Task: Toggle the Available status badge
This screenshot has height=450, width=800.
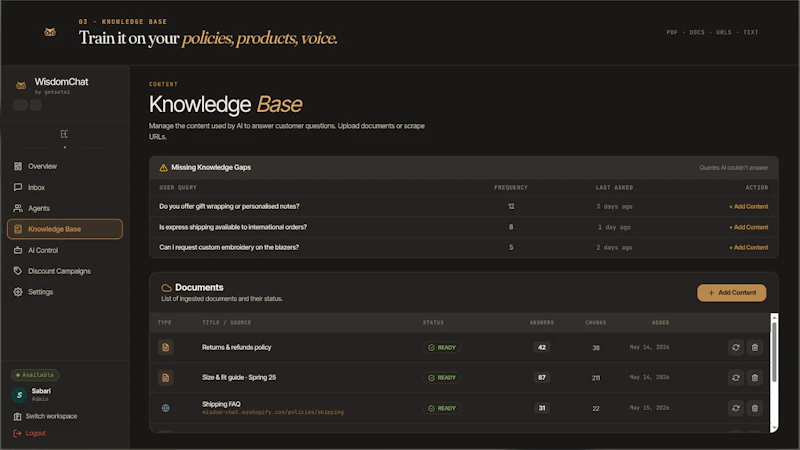Action: (x=35, y=375)
